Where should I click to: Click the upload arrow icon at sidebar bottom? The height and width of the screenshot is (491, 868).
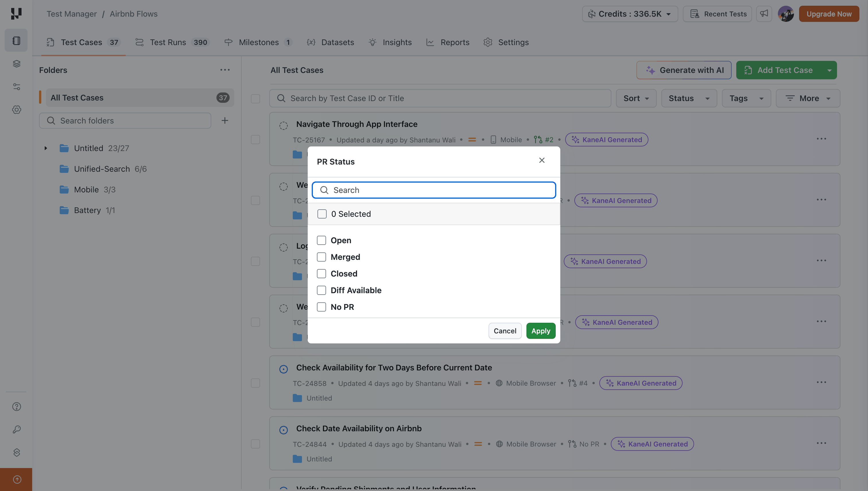(17, 479)
